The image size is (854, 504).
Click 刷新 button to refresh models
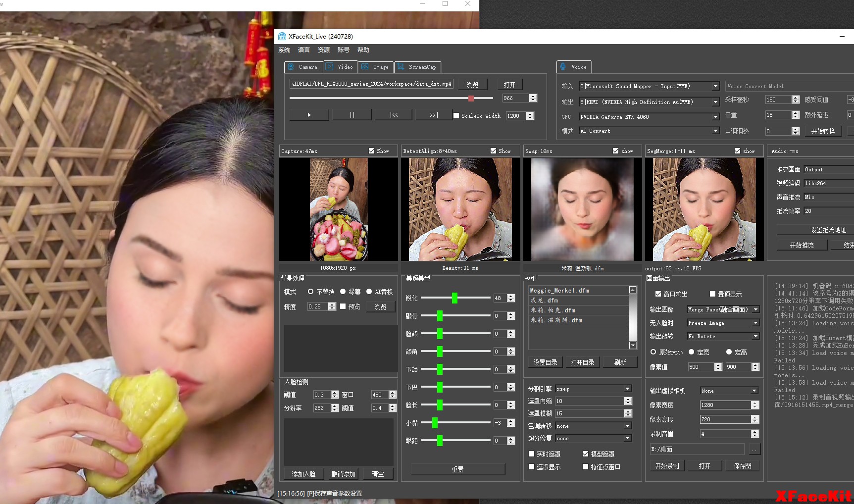(620, 362)
